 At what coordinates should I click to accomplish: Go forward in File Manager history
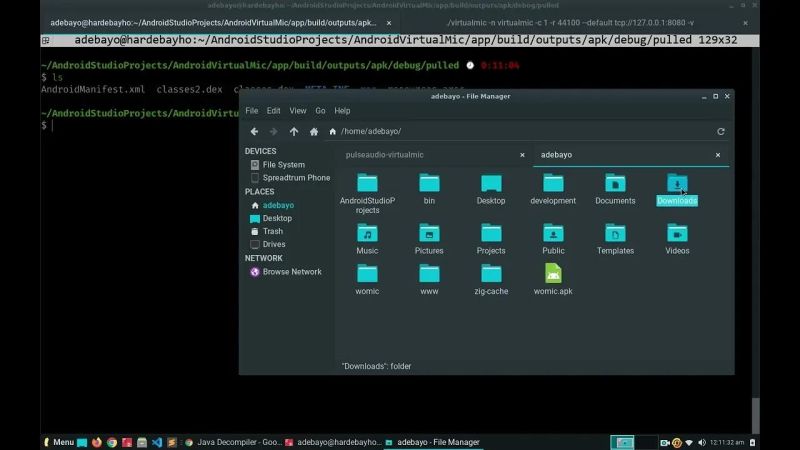[x=273, y=132]
